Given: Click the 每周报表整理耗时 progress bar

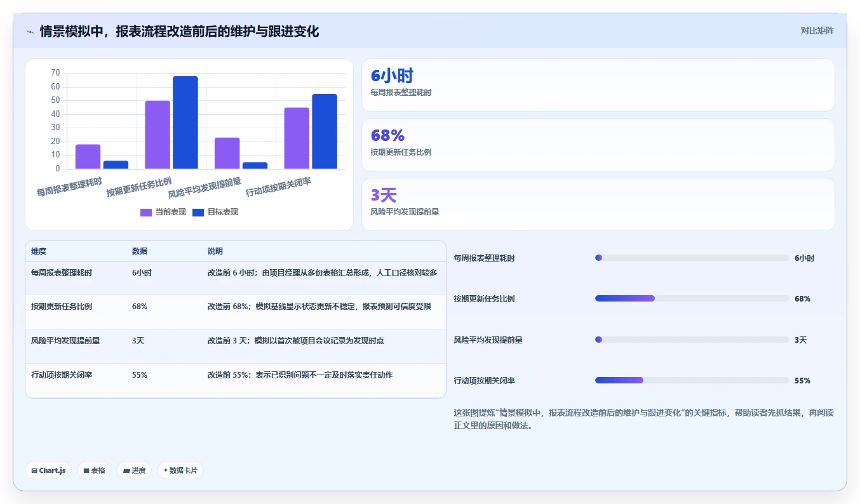Looking at the screenshot, I should (692, 258).
